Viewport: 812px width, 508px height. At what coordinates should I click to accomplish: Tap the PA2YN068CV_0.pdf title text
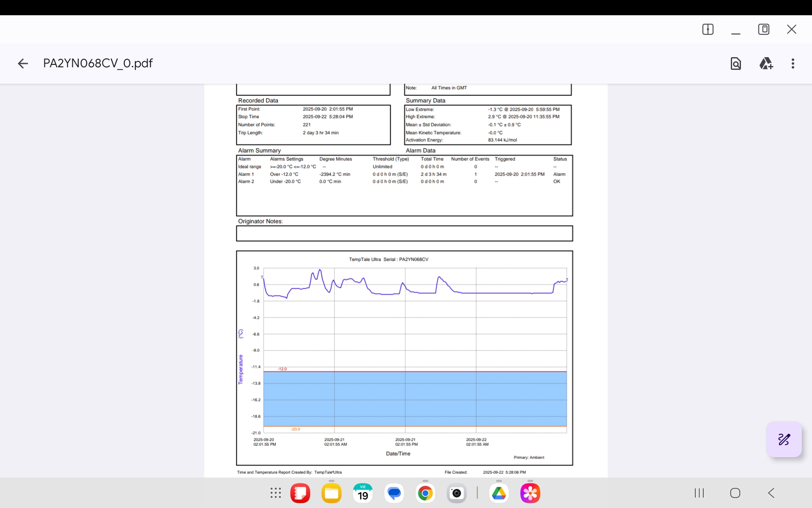click(98, 63)
